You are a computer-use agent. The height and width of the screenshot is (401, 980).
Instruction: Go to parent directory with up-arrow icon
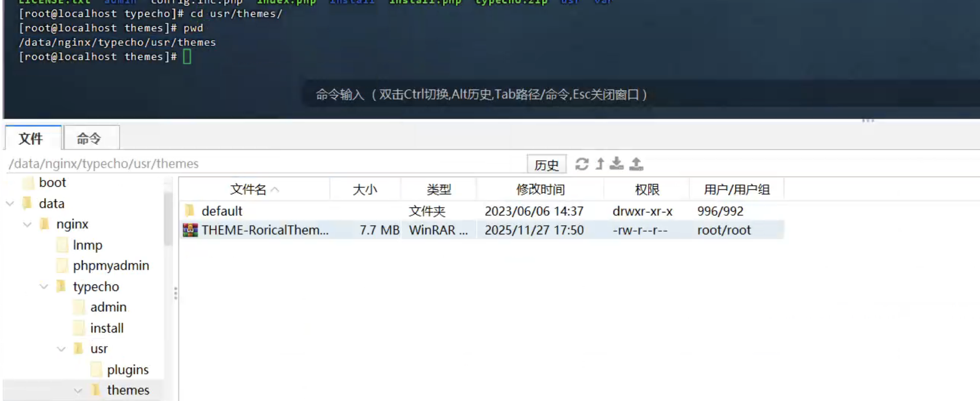coord(600,164)
